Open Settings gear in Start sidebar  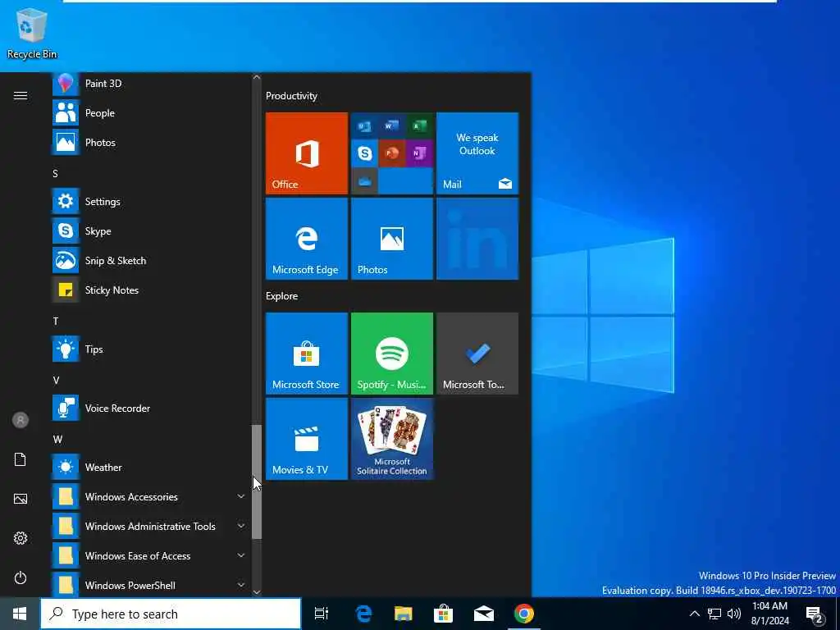point(21,538)
